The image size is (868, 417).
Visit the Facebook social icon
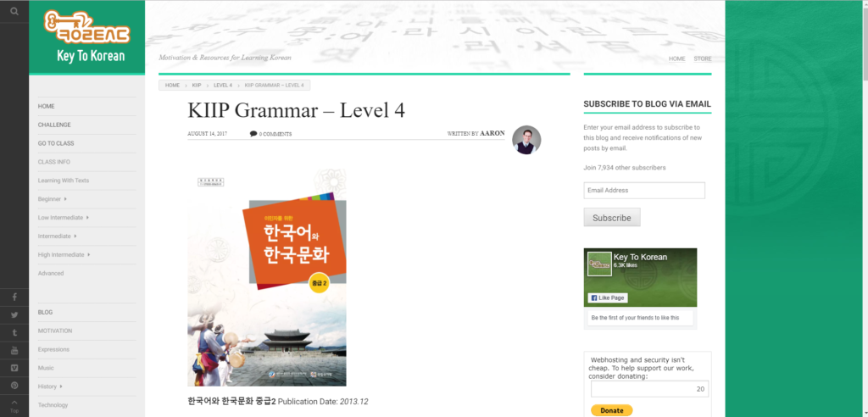tap(14, 297)
